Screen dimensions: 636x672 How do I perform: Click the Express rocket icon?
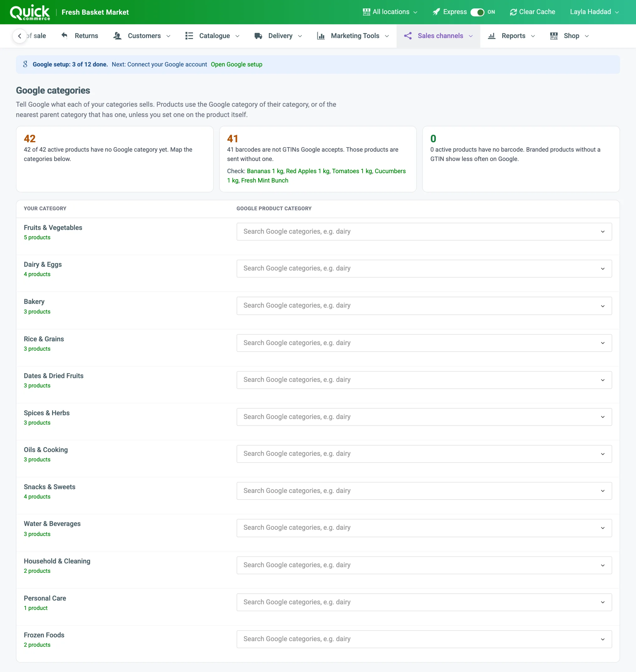click(x=436, y=12)
